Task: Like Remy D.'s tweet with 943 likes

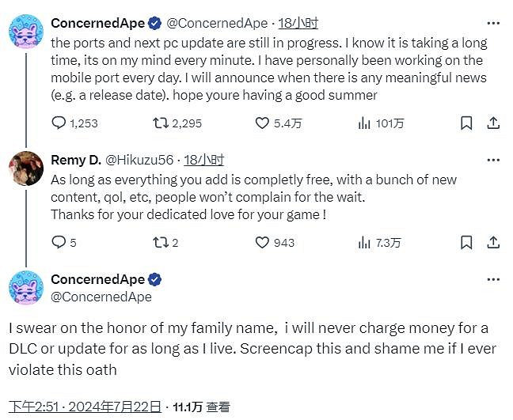Action: 262,243
